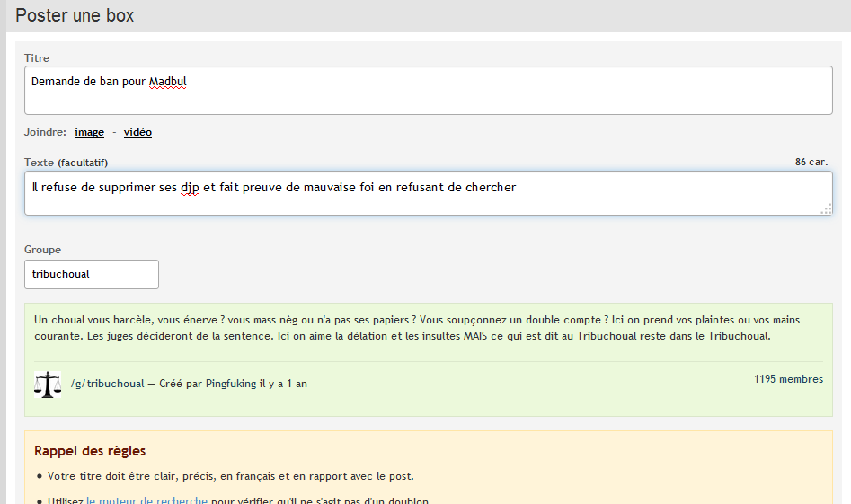Grab the text area resize handle

[825, 208]
